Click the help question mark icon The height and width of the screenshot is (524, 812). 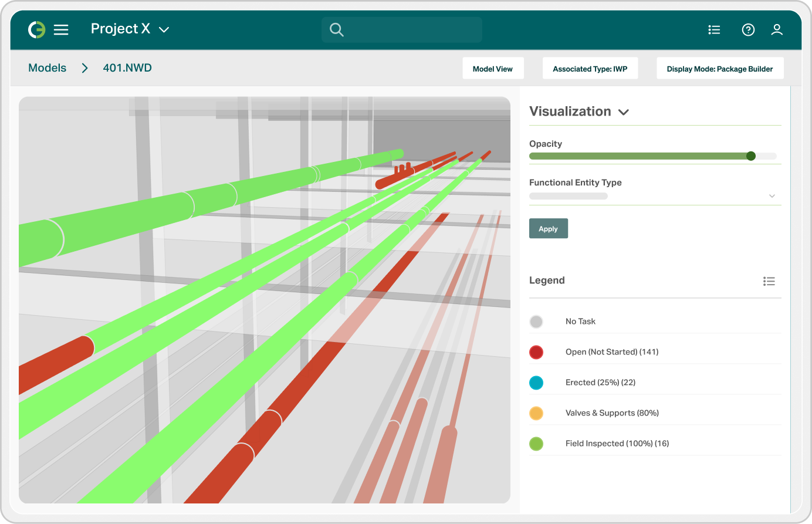point(748,29)
